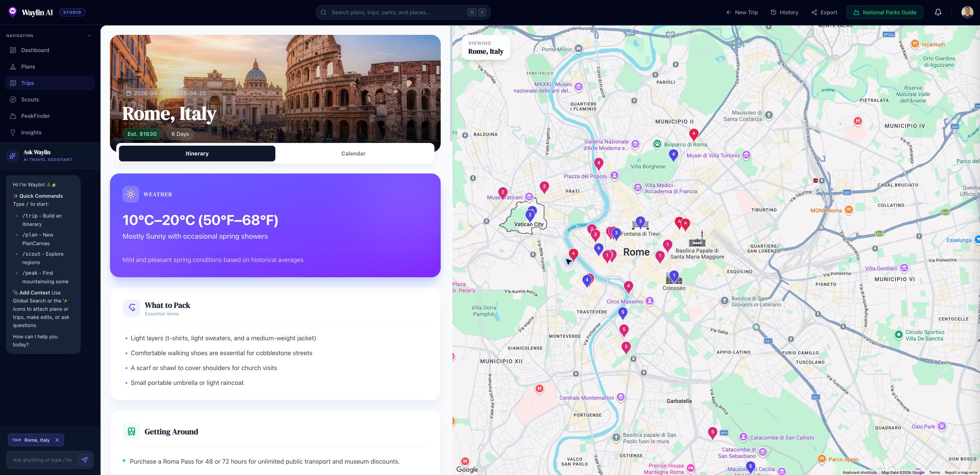Open PeakFinder from the sidebar
This screenshot has height=475, width=980.
tap(50, 116)
